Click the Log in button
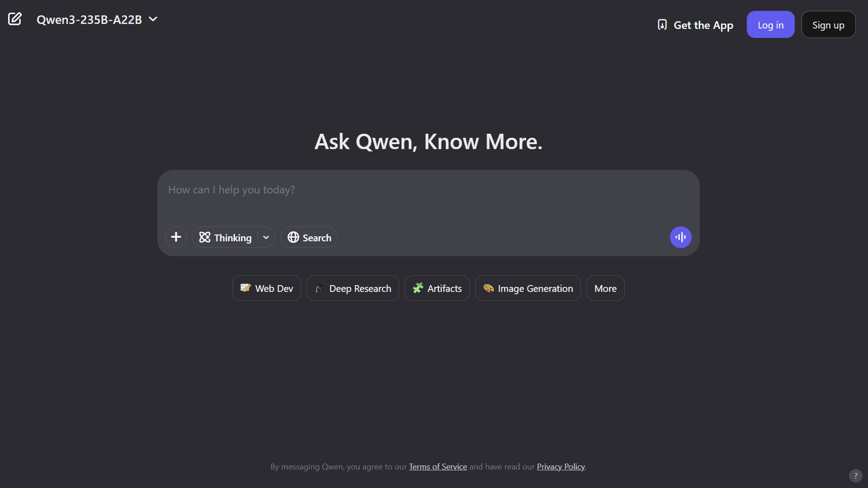The height and width of the screenshot is (488, 868). click(x=770, y=24)
